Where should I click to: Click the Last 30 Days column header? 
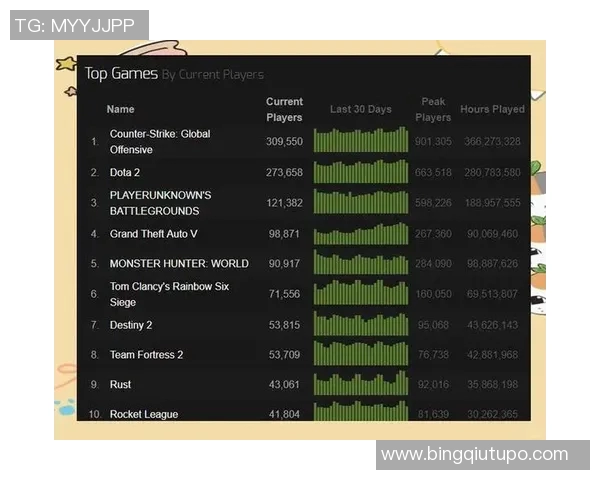pyautogui.click(x=361, y=109)
